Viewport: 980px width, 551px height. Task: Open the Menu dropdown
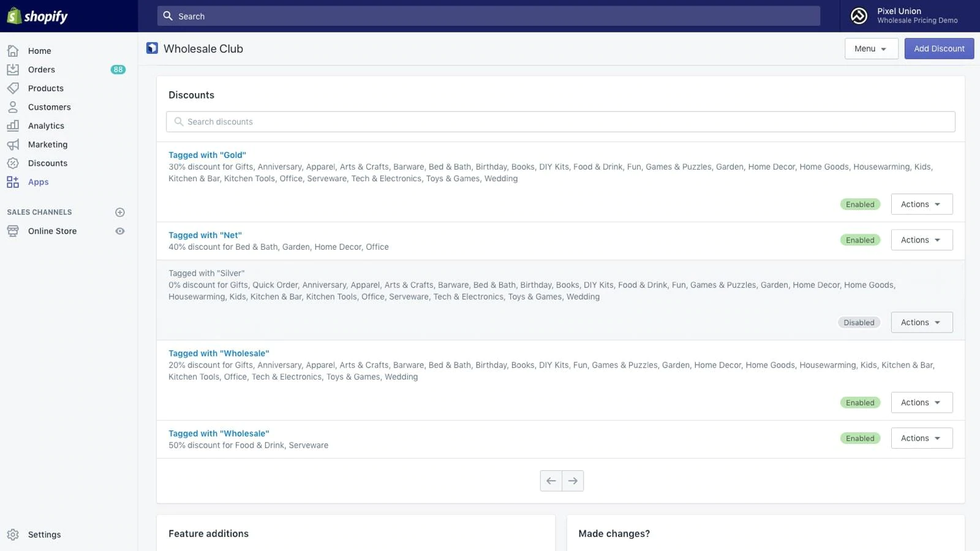pos(871,49)
